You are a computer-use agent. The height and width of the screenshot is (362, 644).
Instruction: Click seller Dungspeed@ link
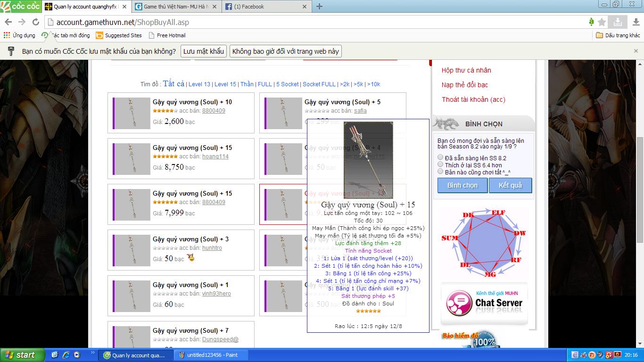[x=220, y=339]
